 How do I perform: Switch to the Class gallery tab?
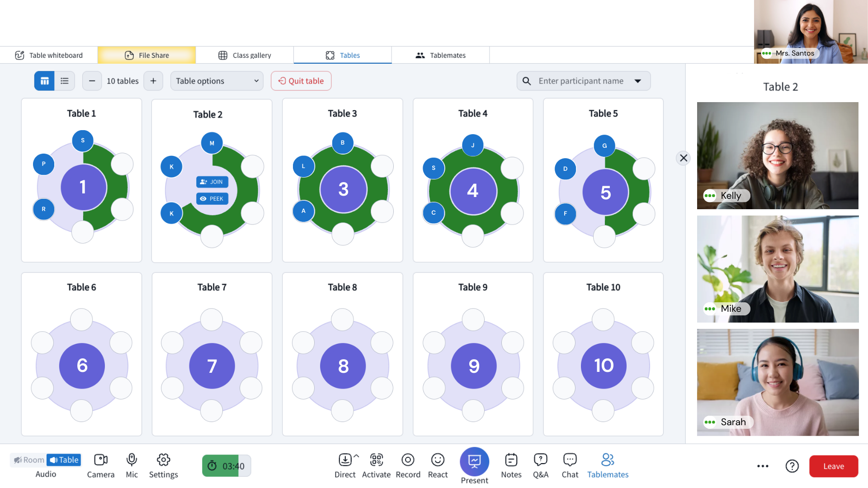245,55
